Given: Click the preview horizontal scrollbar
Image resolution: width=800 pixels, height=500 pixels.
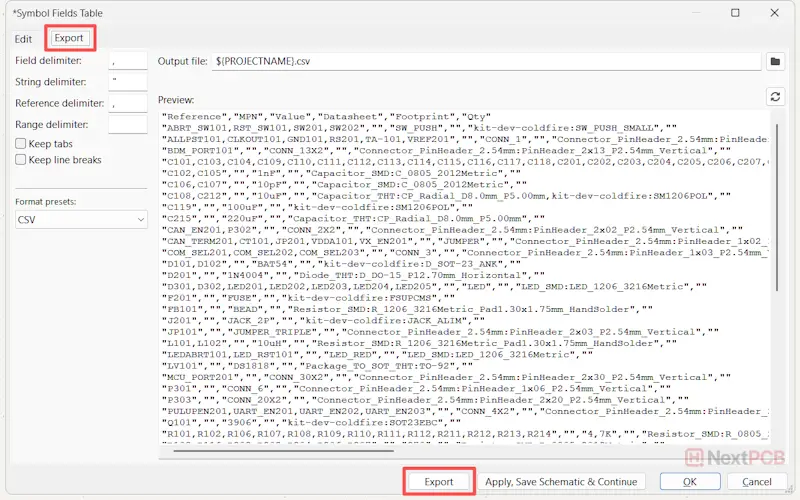Looking at the screenshot, I should [x=283, y=451].
